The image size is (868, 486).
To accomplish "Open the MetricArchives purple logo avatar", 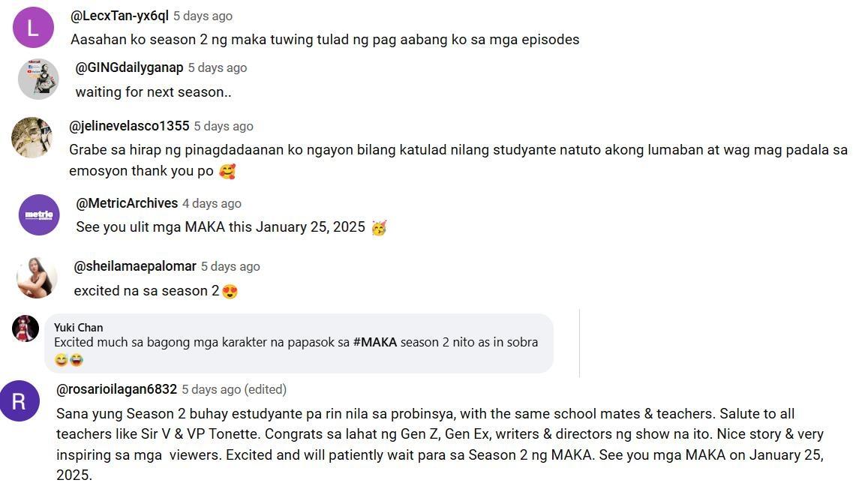I will pos(39,215).
